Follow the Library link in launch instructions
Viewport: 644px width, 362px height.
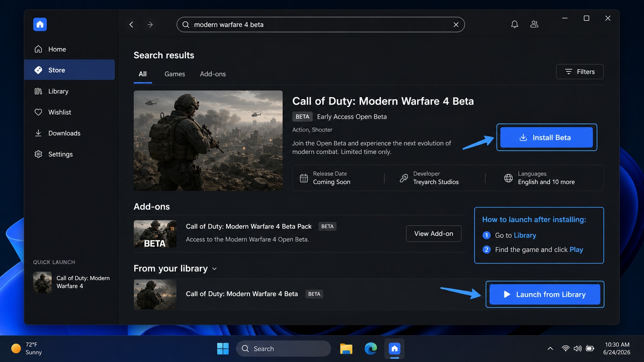pos(525,235)
